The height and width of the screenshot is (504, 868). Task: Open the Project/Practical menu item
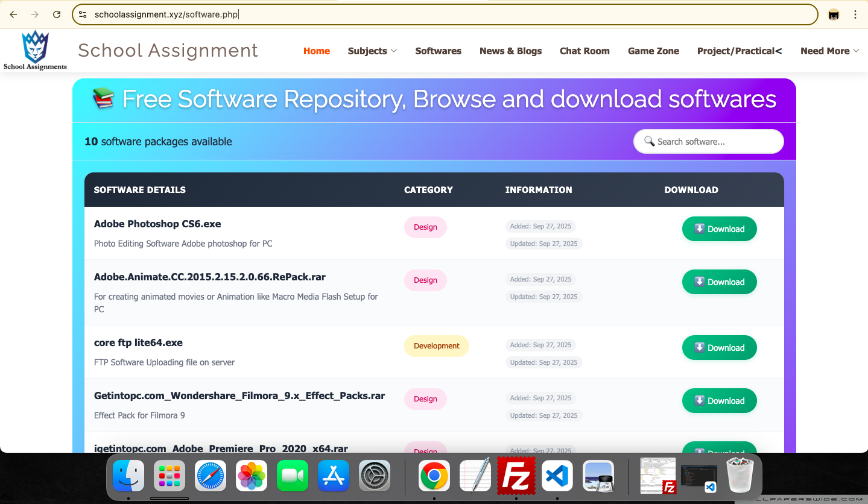[x=740, y=51]
